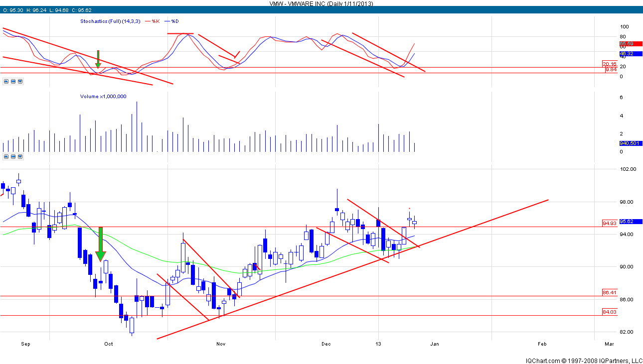The width and height of the screenshot is (643, 364).
Task: Click the Volume x1,000,000 label
Action: [x=103, y=97]
